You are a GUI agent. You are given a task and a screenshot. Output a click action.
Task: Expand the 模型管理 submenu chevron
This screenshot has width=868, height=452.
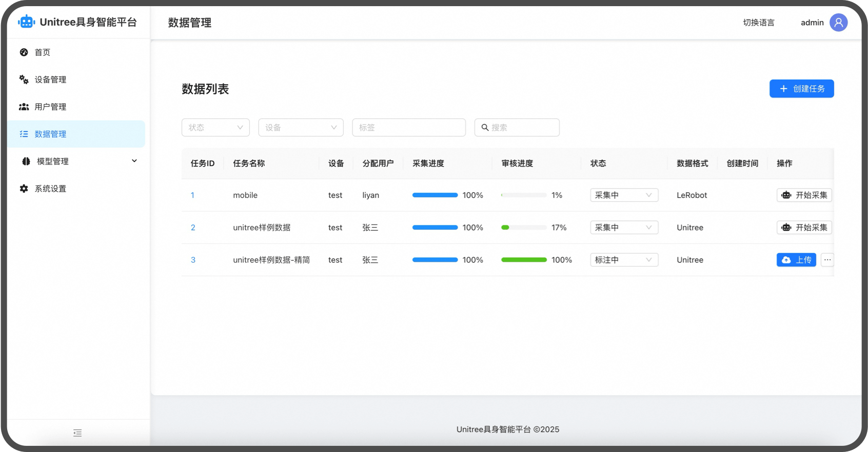[x=134, y=161]
